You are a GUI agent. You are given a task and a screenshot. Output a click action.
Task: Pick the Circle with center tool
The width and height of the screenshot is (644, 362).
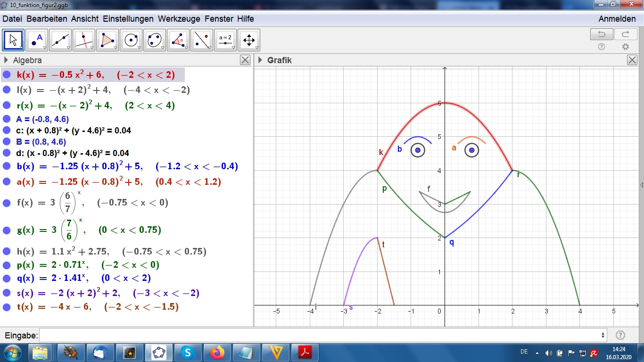click(x=131, y=40)
